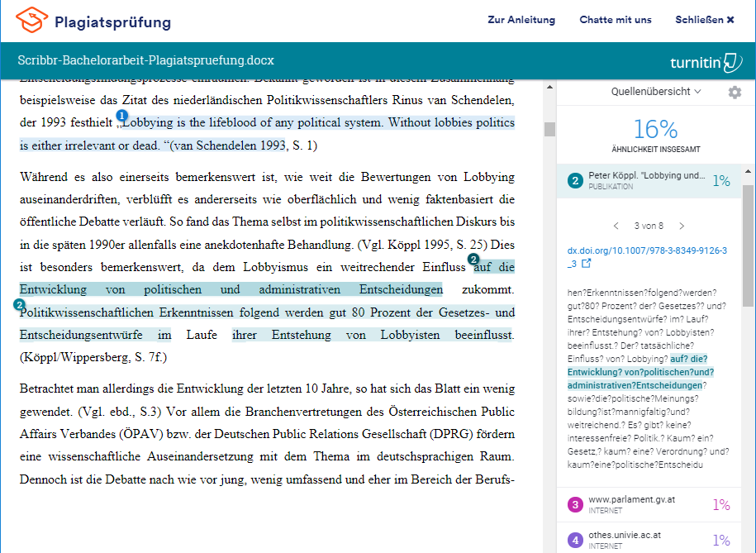
Task: Click match marker 2 before Politikwissenschaftlichen
Action: click(19, 305)
